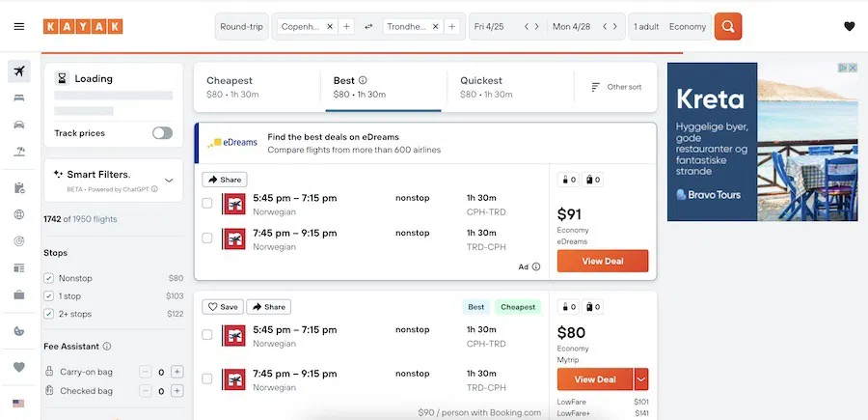
Task: Open the sidebar target tracker icon
Action: [19, 241]
